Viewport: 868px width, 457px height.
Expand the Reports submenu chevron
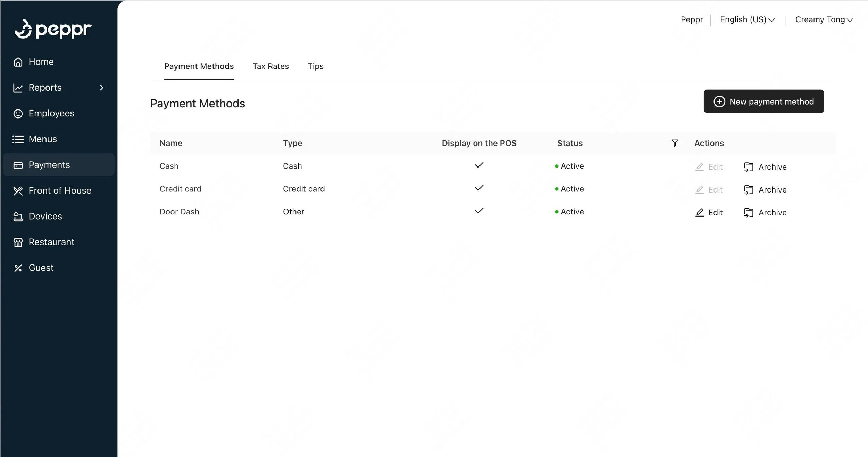click(101, 88)
